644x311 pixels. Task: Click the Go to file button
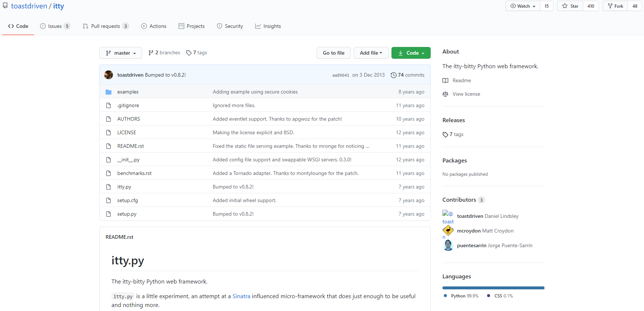coord(334,53)
